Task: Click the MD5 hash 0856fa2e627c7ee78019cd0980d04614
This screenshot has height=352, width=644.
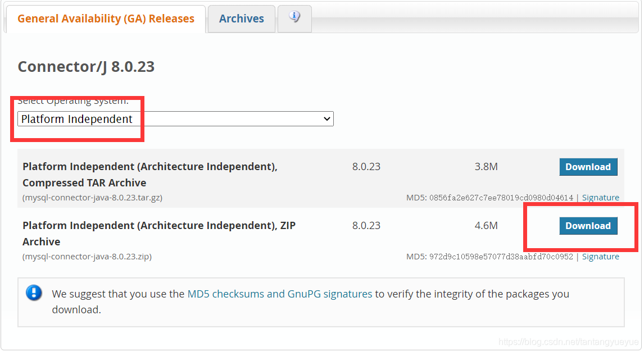Action: (501, 198)
